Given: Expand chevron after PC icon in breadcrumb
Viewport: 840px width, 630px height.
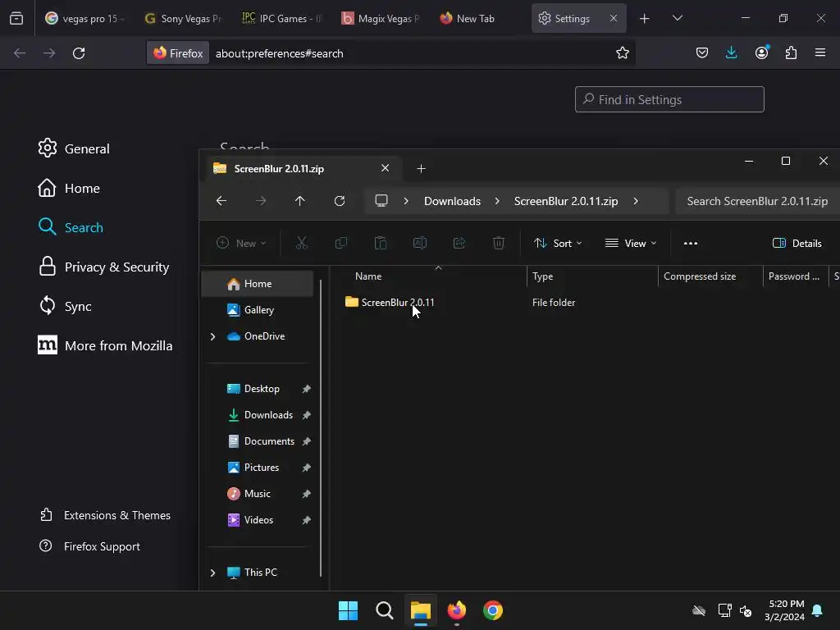Looking at the screenshot, I should 406,201.
